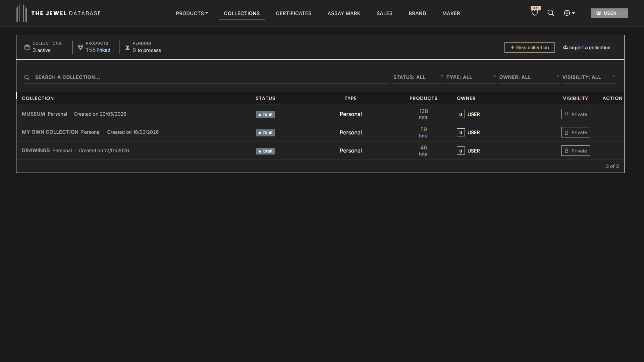
Task: Open the settings gear menu
Action: 569,13
